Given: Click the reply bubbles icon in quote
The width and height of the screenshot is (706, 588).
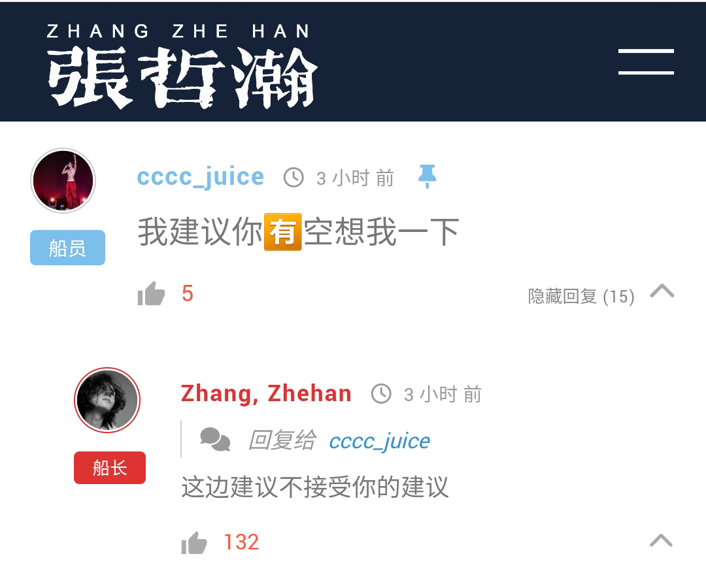Looking at the screenshot, I should [x=215, y=440].
